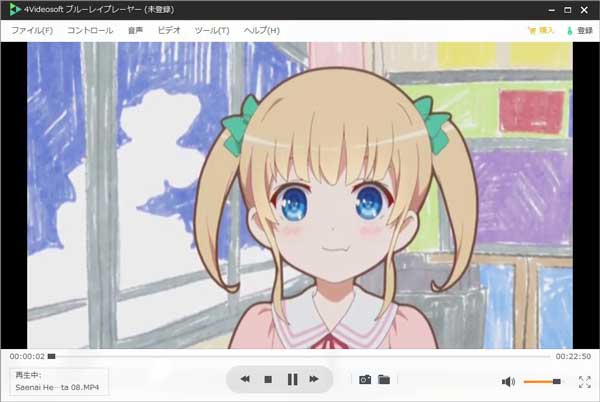The image size is (600, 402).
Task: Click the 4Videosoft app logo icon
Action: coord(15,10)
